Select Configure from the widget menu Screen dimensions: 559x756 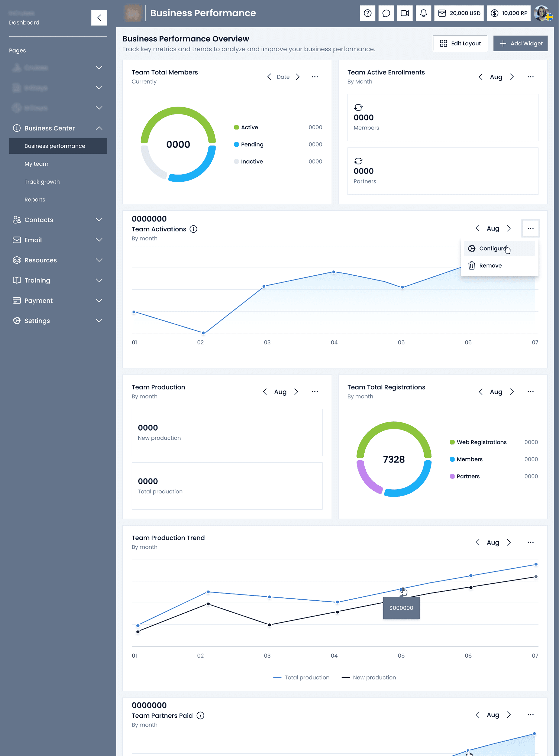click(x=492, y=248)
